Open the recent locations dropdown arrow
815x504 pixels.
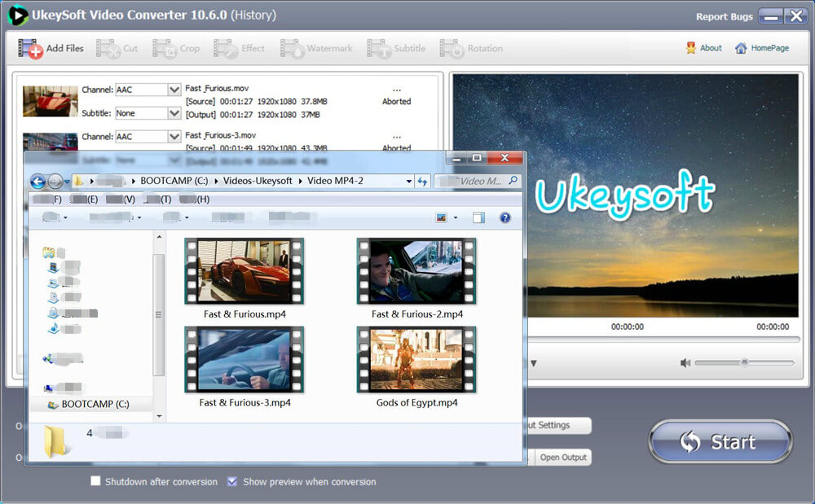67,182
